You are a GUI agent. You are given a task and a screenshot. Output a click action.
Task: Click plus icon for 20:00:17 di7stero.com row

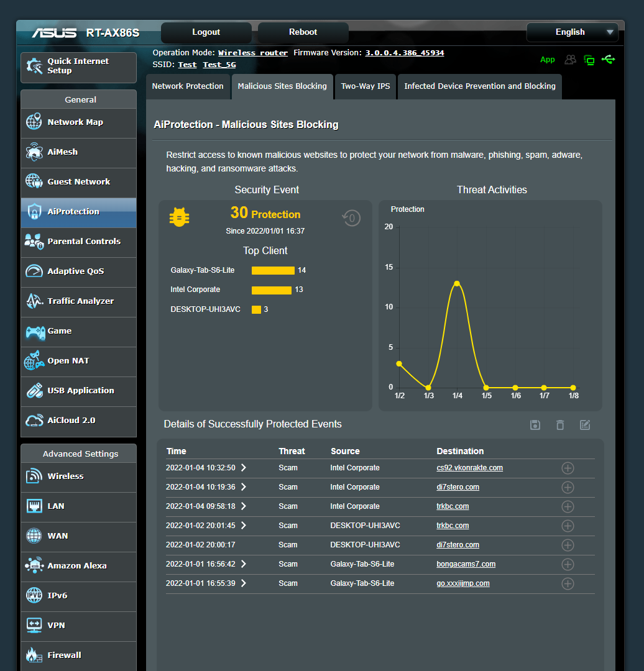click(x=568, y=545)
